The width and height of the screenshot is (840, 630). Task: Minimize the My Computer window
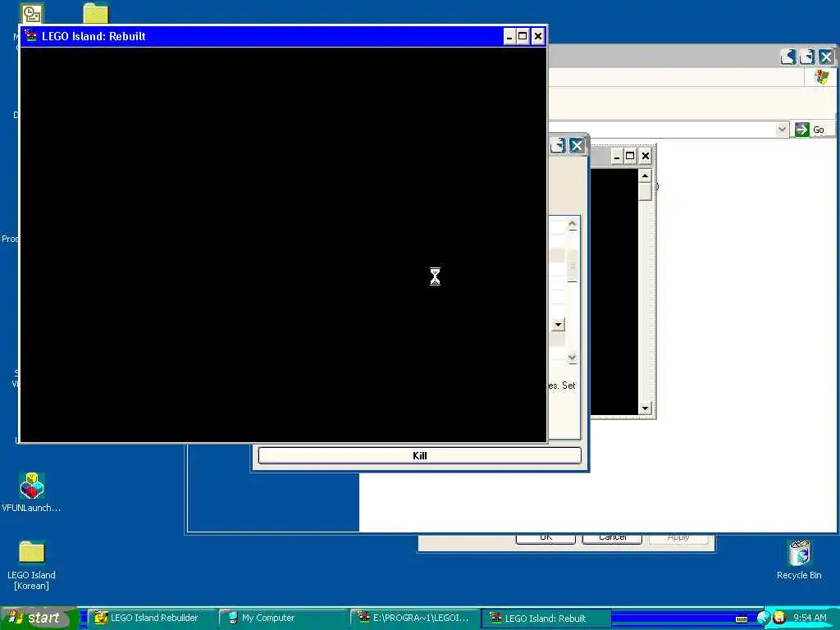pos(788,57)
